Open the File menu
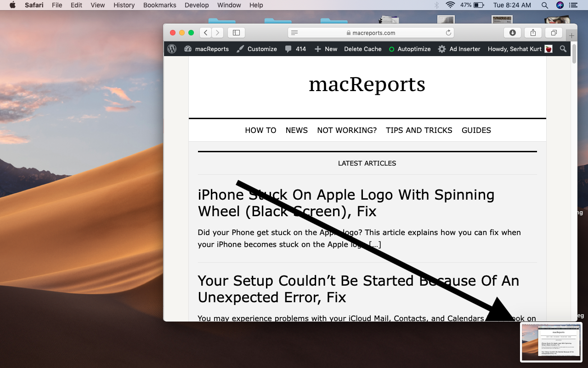 point(57,5)
